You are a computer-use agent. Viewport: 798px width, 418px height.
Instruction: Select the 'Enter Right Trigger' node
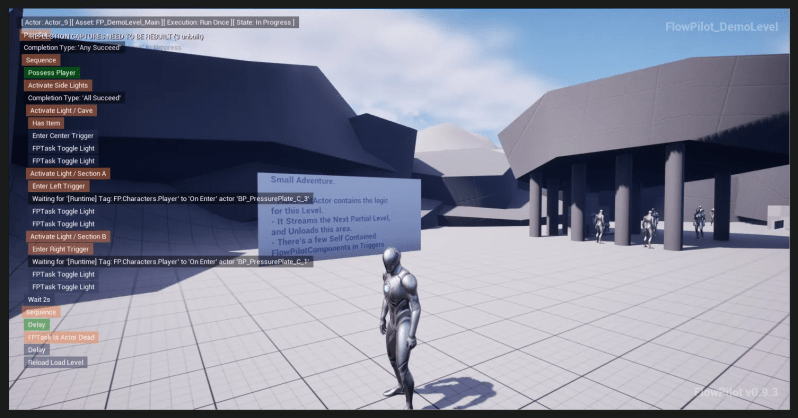[61, 249]
